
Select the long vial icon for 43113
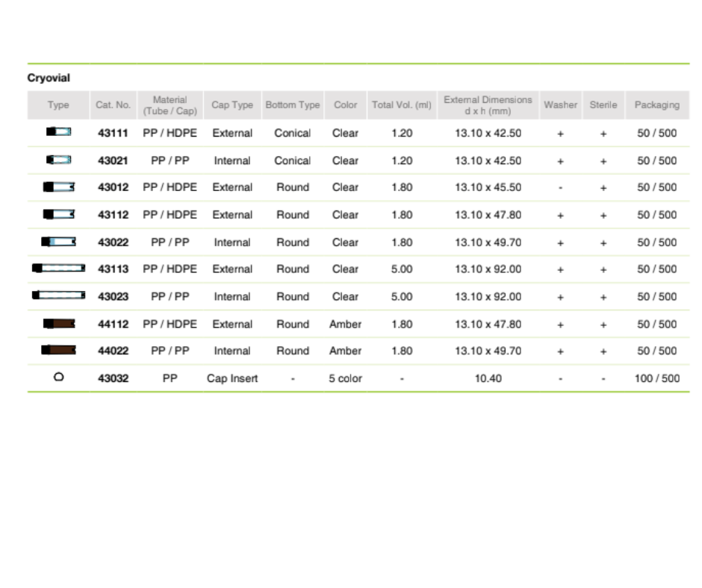[x=58, y=268]
